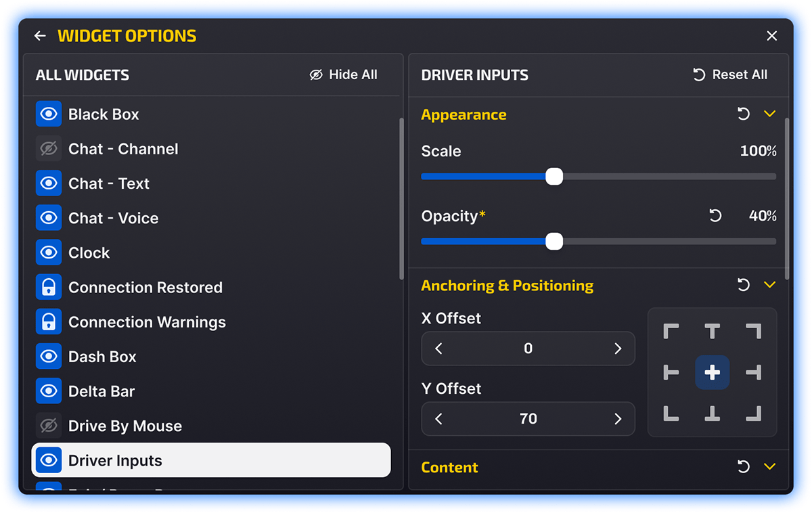Viewport: 812px width, 513px height.
Task: Click the back arrow beside Widget Options
Action: point(41,36)
